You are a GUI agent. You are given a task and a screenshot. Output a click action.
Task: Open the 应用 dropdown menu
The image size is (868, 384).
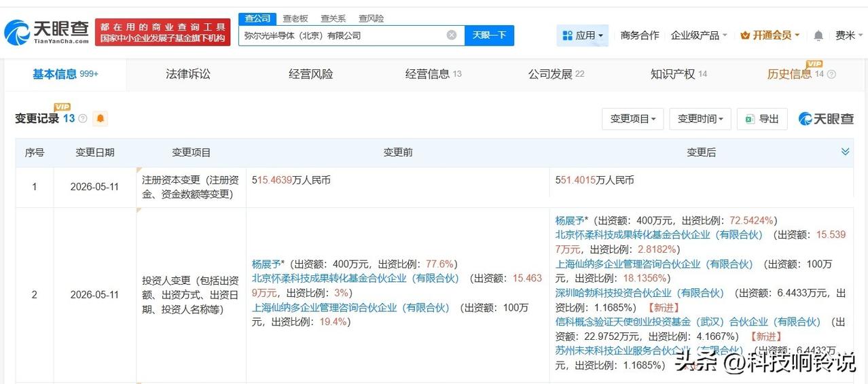tap(583, 35)
